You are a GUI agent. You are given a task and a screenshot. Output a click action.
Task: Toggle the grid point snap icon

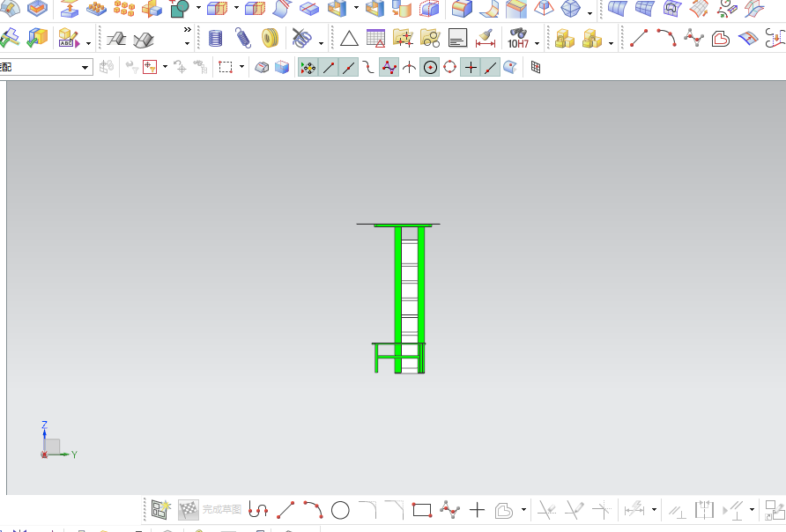point(536,67)
